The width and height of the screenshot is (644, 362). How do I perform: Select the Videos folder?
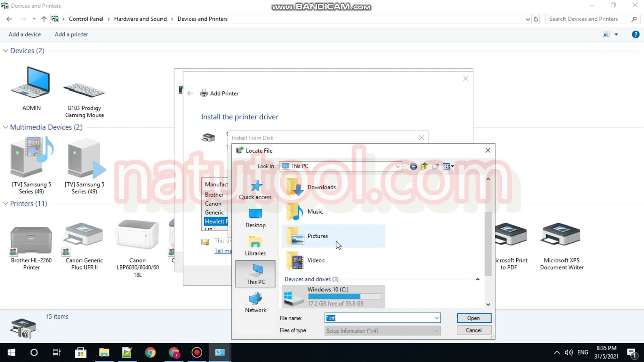click(x=334, y=260)
